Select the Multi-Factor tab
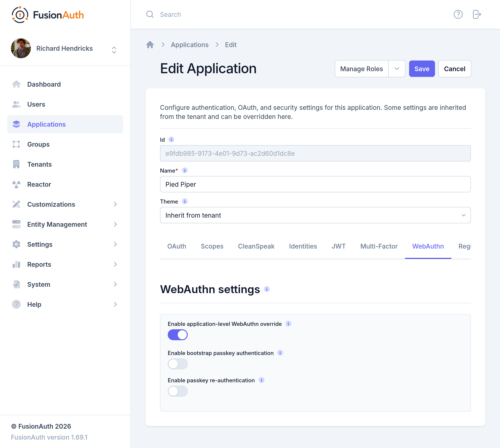500x448 pixels. [x=379, y=246]
